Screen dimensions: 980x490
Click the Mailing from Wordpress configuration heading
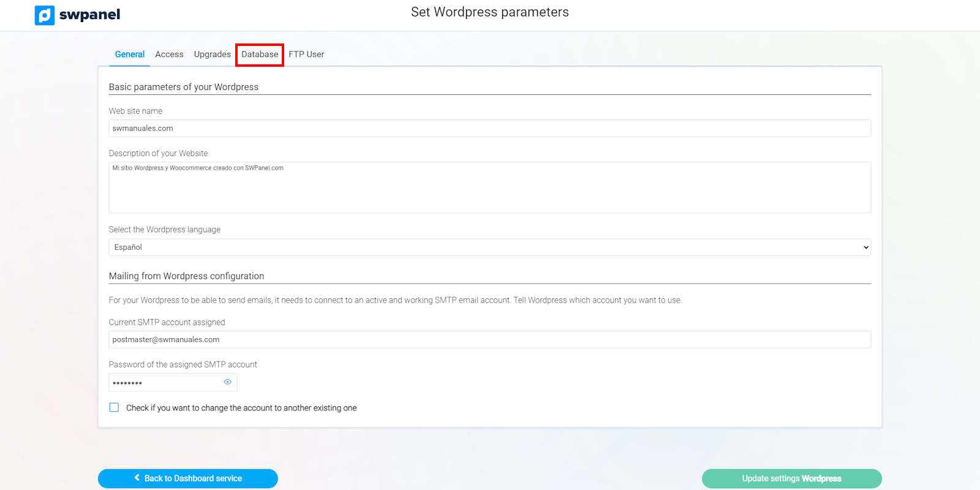point(186,276)
